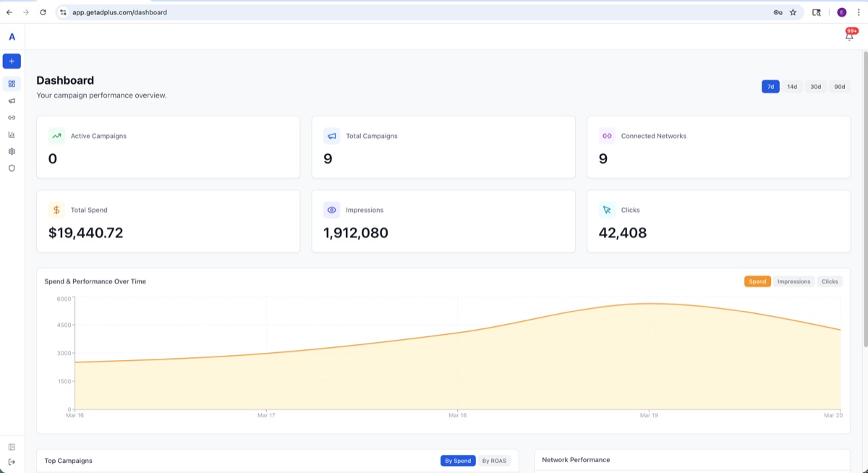This screenshot has width=868, height=473.
Task: Click the Mar 17 axis label
Action: pyautogui.click(x=266, y=415)
